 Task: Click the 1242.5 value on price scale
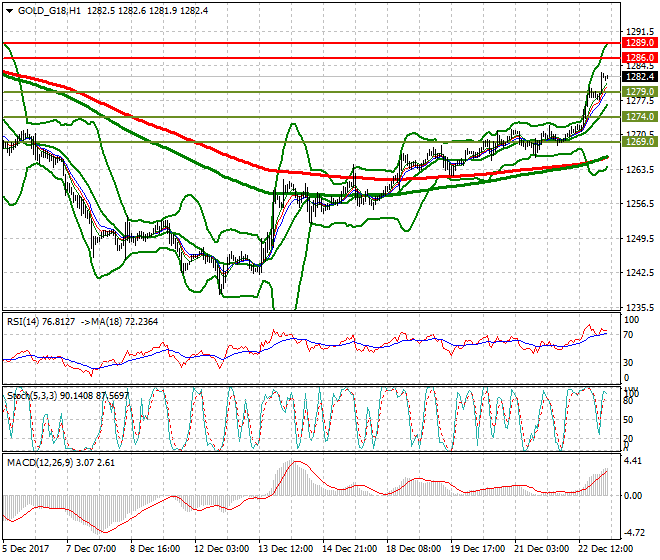[x=639, y=273]
